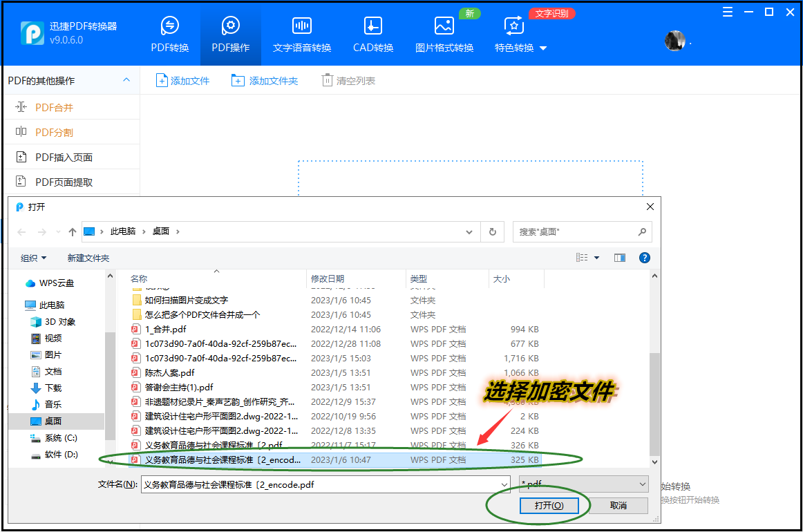803x532 pixels.
Task: Sort by the 名称 column header
Action: point(139,278)
